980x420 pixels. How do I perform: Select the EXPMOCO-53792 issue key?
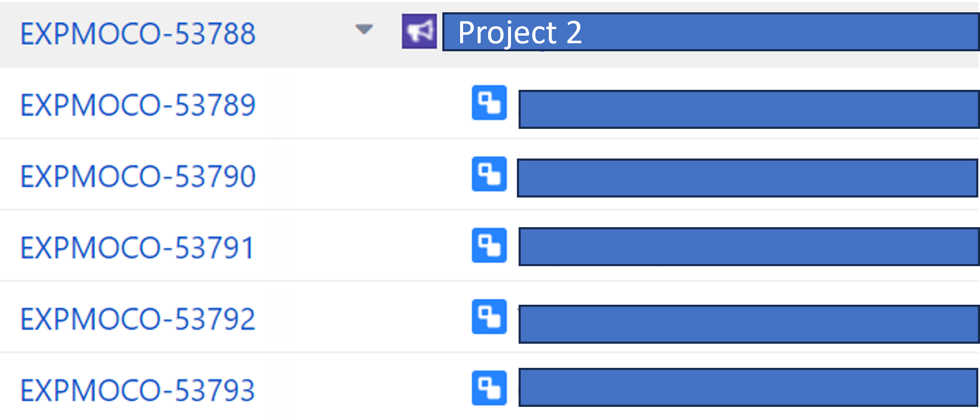(137, 317)
